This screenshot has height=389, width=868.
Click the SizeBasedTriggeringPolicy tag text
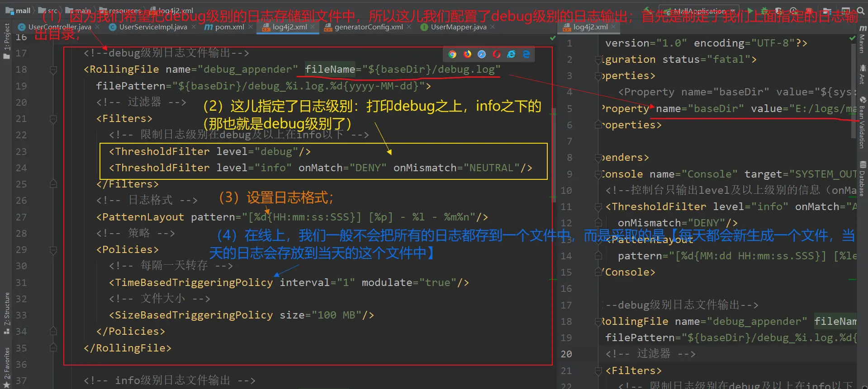click(194, 315)
